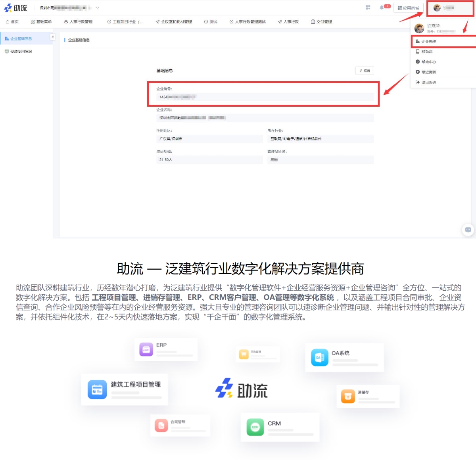Click the 基础菜单 grid icon

(x=33, y=22)
